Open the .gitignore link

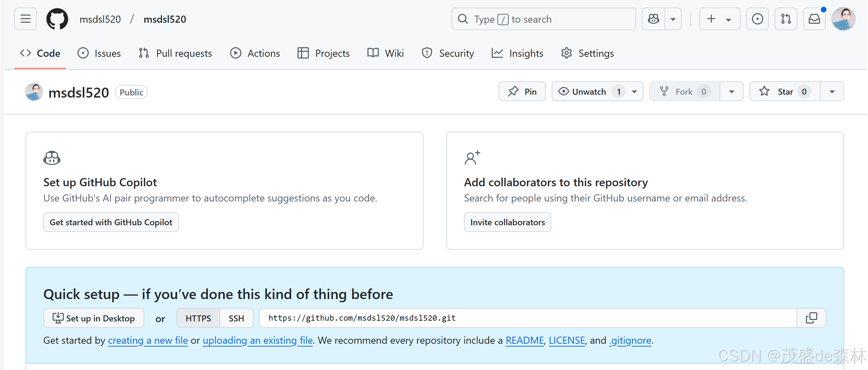(630, 340)
